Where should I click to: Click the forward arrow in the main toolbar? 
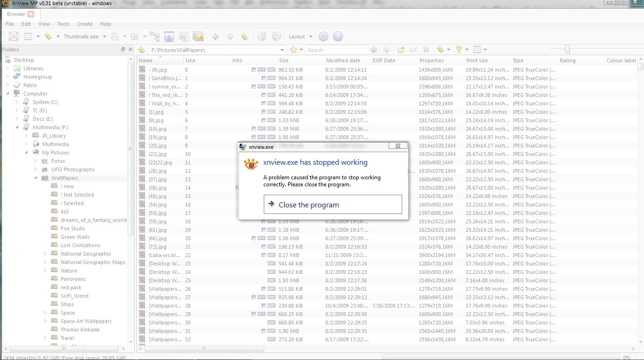tap(230, 37)
